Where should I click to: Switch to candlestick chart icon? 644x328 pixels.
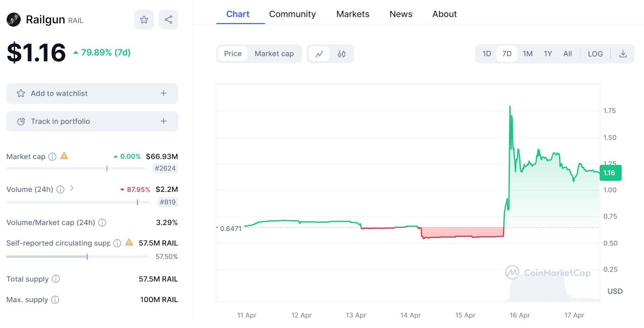click(x=341, y=54)
